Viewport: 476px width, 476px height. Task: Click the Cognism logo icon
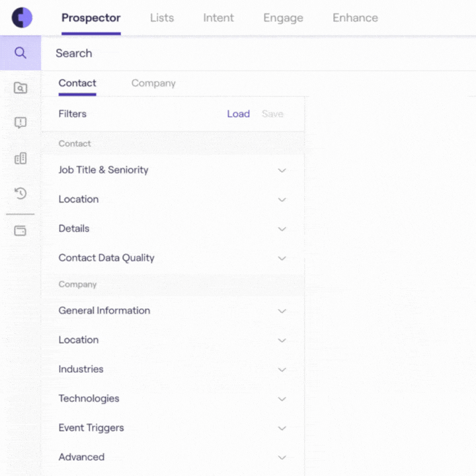[22, 18]
